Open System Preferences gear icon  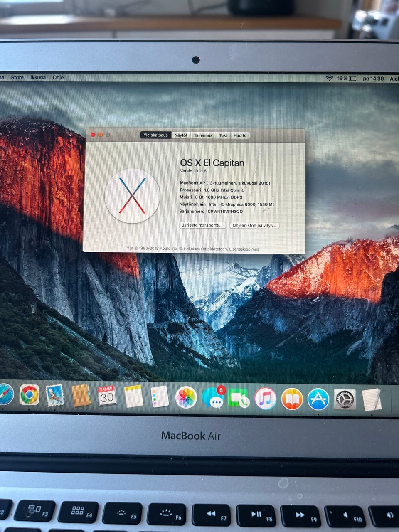pyautogui.click(x=345, y=400)
